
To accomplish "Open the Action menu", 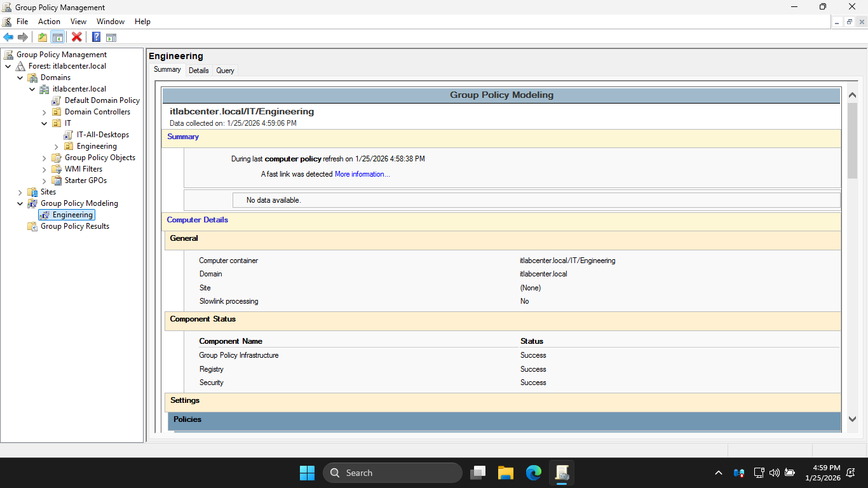I will coord(49,22).
